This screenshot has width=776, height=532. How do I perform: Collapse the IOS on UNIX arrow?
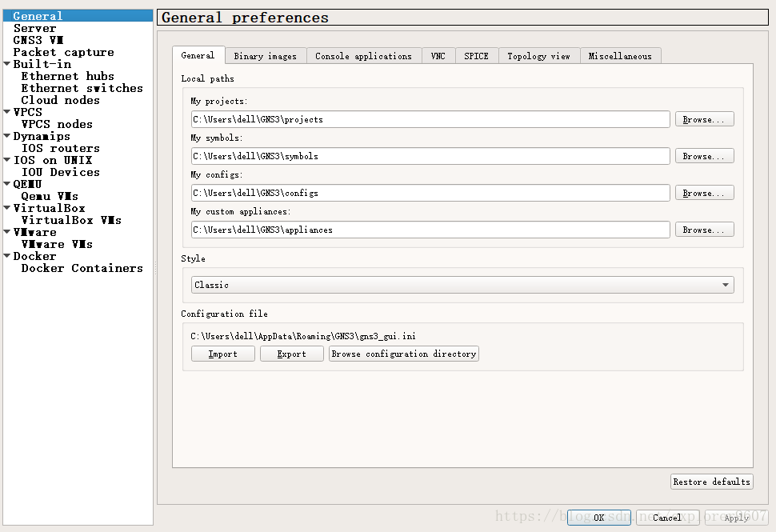coord(7,160)
